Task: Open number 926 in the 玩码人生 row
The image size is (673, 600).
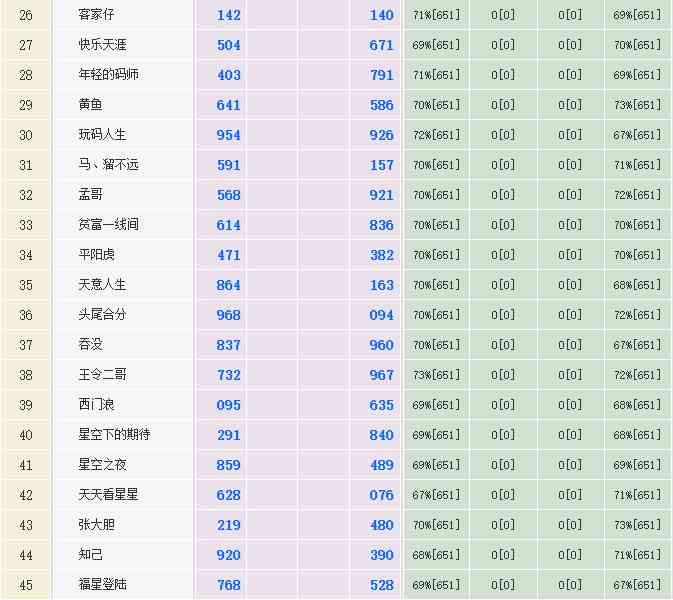Action: [x=381, y=135]
